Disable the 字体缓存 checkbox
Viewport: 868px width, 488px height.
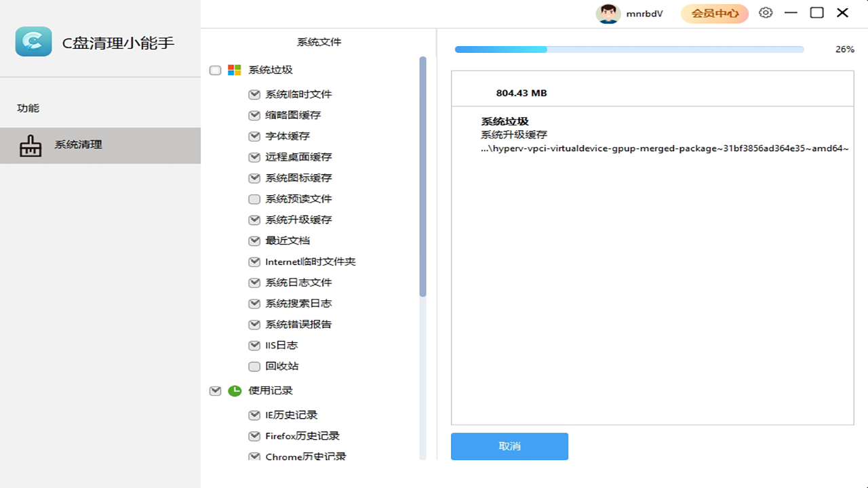point(254,136)
